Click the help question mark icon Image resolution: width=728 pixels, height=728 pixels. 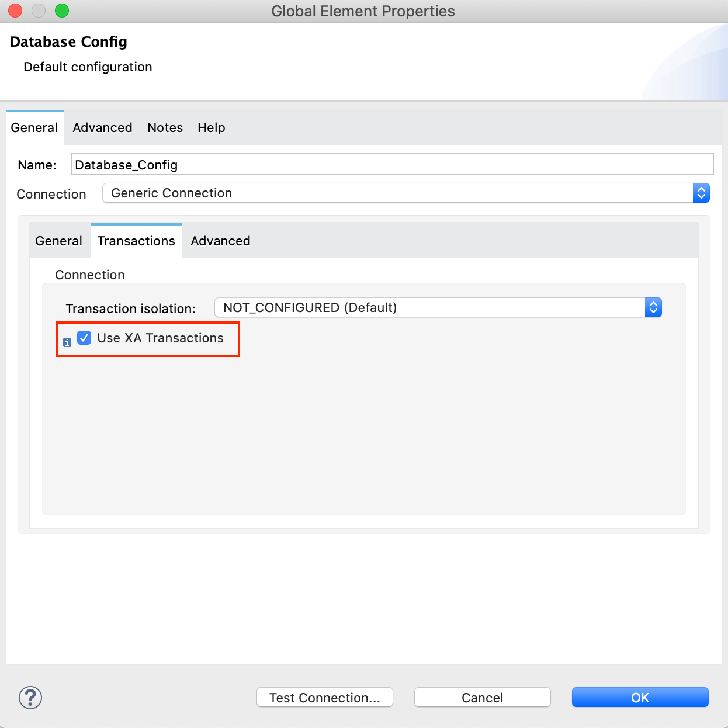[30, 697]
